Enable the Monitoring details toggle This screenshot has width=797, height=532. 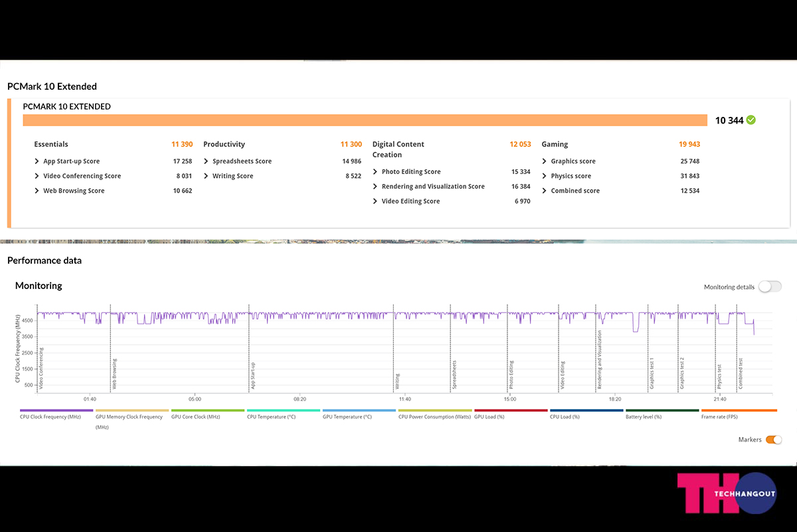[770, 287]
